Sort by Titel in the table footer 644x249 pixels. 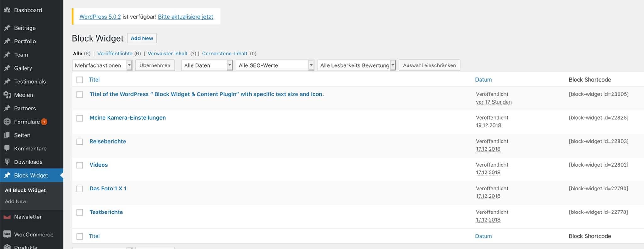coord(94,236)
